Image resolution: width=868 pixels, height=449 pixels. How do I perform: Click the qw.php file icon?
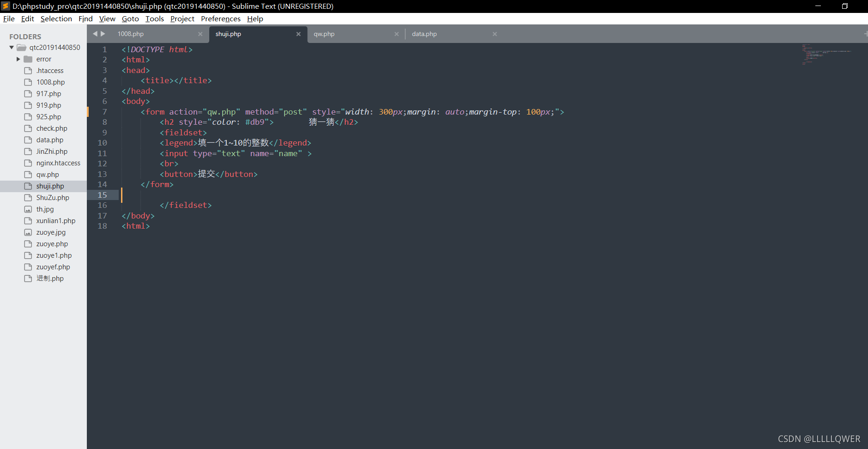pyautogui.click(x=28, y=174)
